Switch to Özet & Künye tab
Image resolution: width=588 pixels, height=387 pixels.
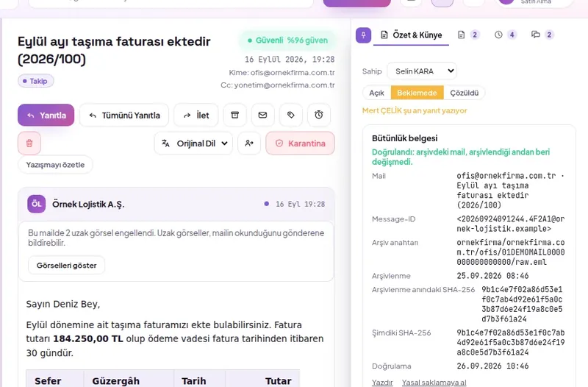coord(411,35)
